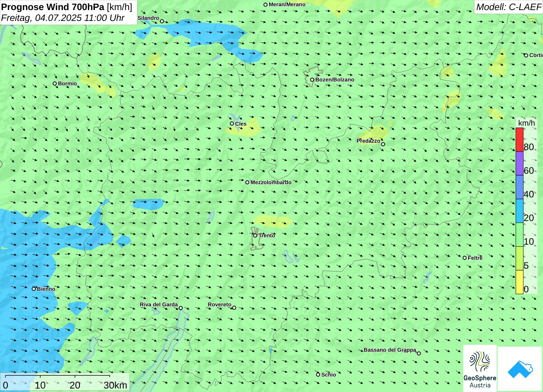Click the Schio location marker
543x392 pixels.
(318, 375)
